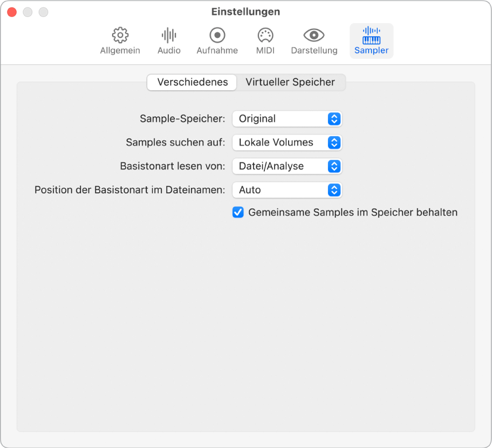Open the Aufnahme settings pane

pos(217,40)
